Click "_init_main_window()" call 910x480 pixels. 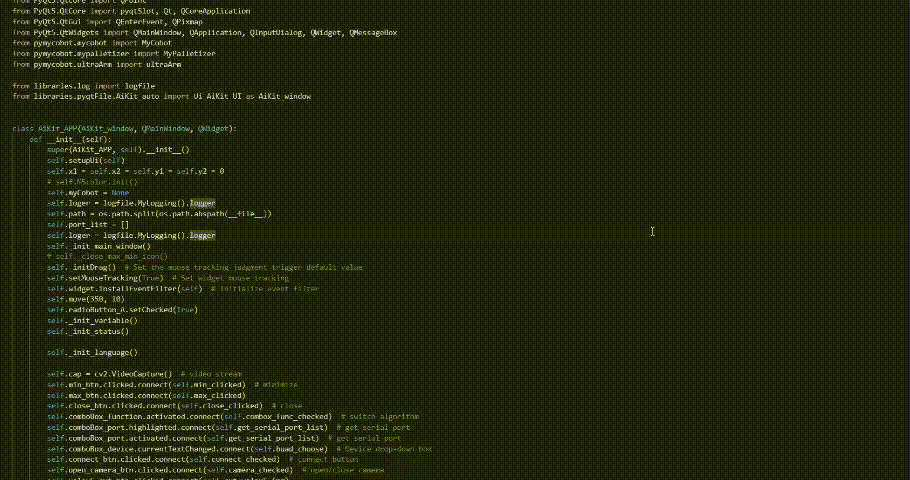[x=109, y=246]
